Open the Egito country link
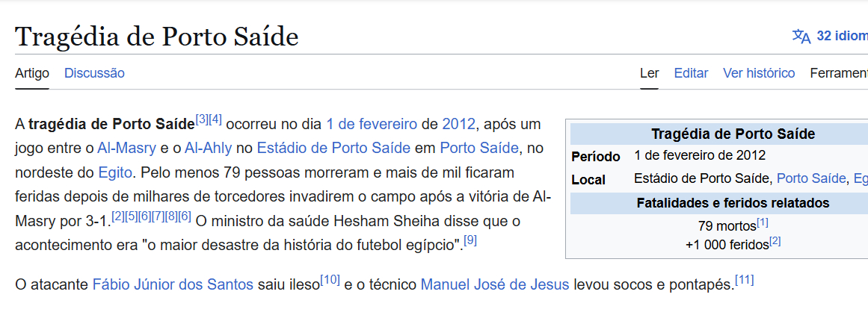 coord(115,172)
